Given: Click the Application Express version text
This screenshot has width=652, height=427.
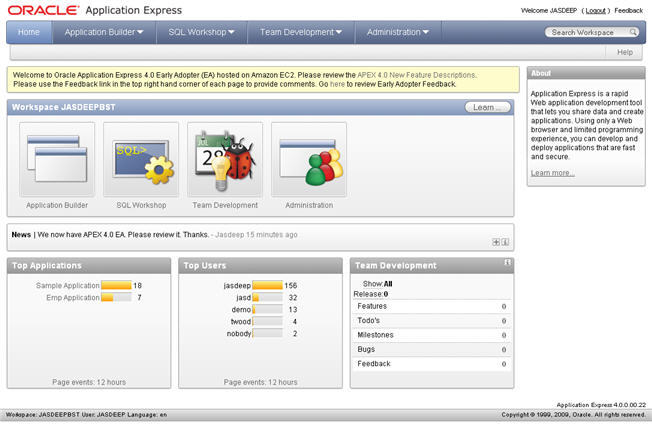Looking at the screenshot, I should [x=601, y=405].
